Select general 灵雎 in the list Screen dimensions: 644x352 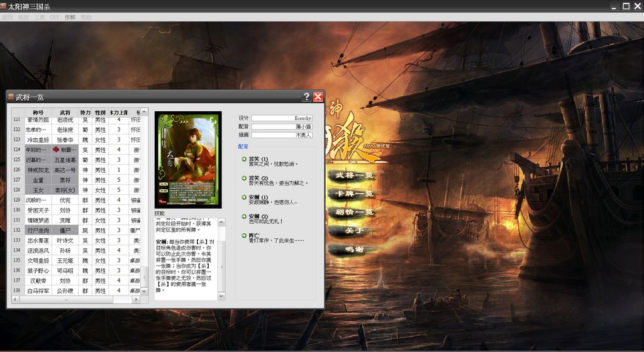[65, 220]
